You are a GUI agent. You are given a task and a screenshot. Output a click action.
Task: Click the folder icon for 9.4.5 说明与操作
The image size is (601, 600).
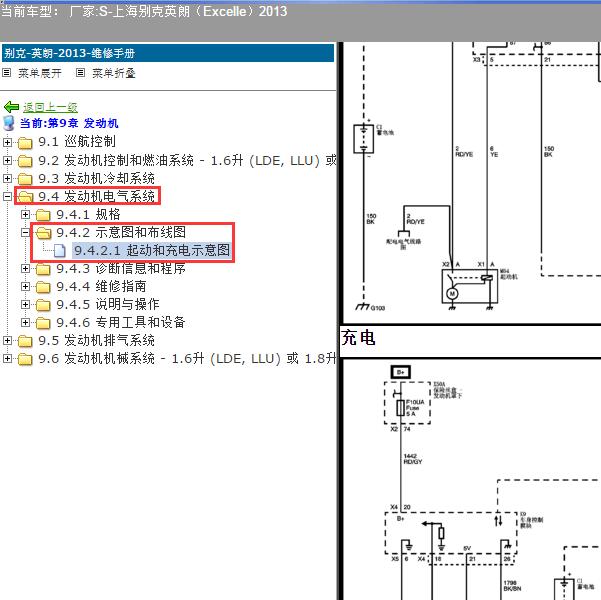tap(43, 305)
